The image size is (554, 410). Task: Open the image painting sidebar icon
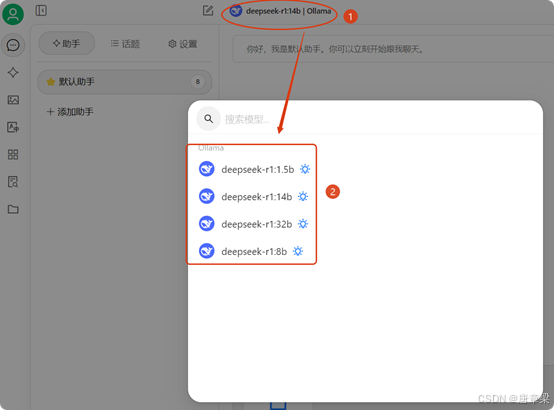13,100
